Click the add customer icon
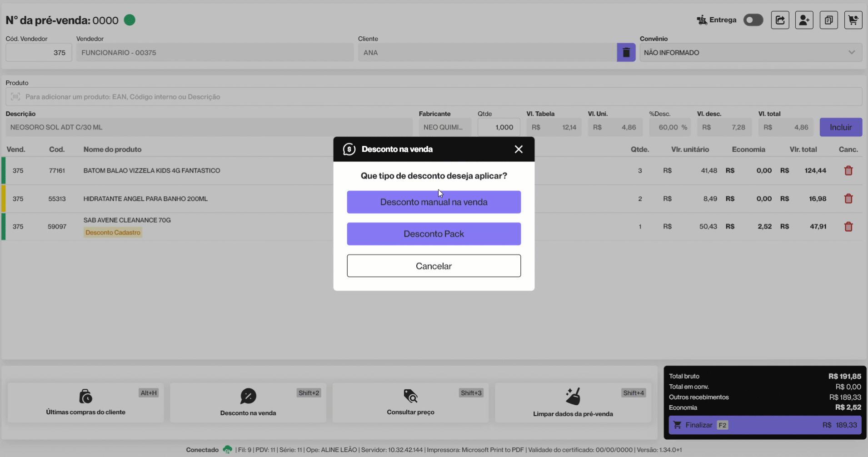 coord(804,20)
